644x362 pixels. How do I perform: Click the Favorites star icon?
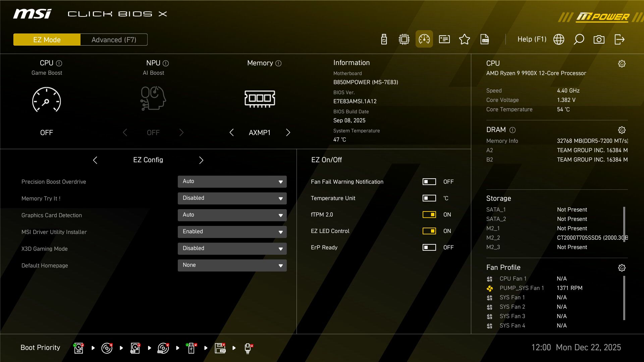(x=465, y=39)
